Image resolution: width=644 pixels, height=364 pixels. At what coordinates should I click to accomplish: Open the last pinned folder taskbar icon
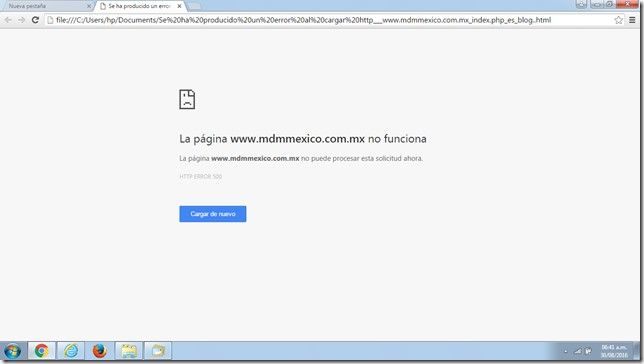pyautogui.click(x=158, y=351)
